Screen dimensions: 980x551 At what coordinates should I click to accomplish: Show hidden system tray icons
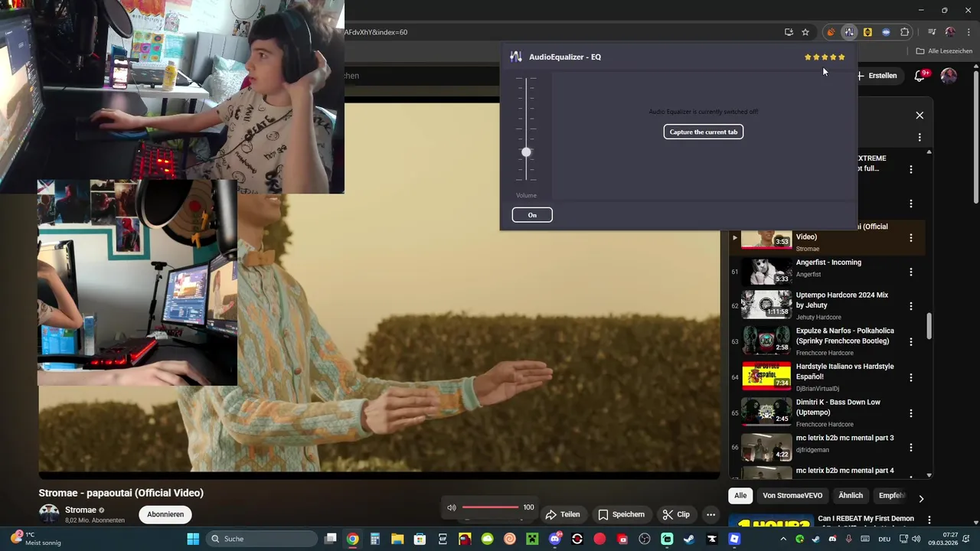point(785,539)
